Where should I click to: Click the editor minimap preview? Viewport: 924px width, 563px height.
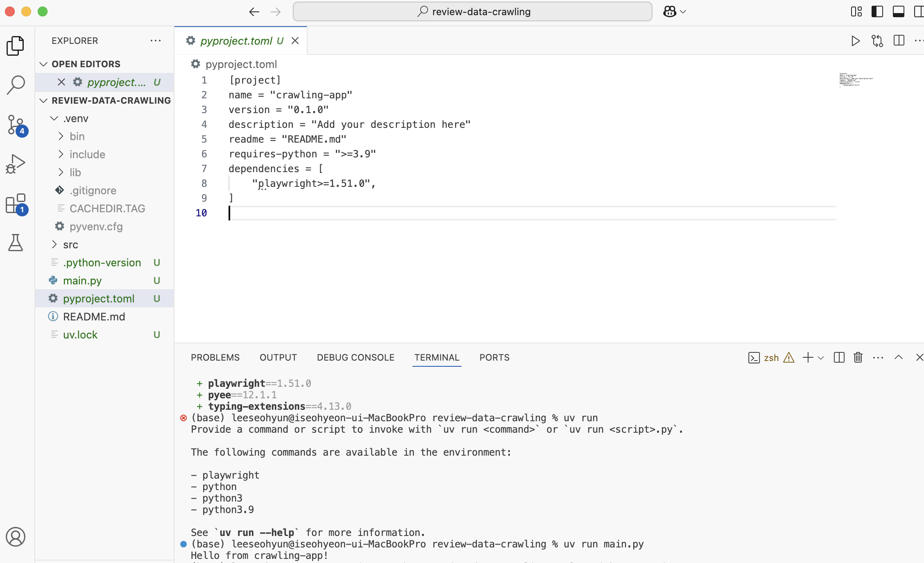(855, 80)
